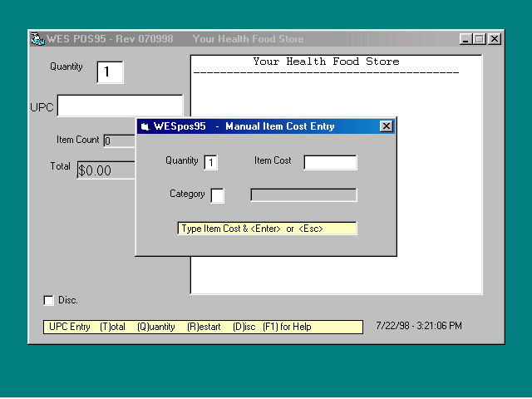Viewport: 532px width, 399px height.
Task: Enable the Disc. checkbox
Action: point(48,300)
